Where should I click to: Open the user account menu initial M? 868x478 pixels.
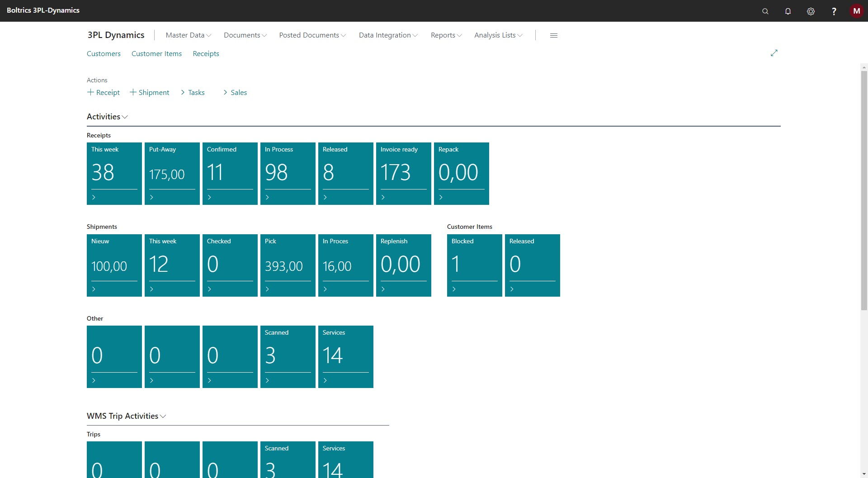coord(857,11)
